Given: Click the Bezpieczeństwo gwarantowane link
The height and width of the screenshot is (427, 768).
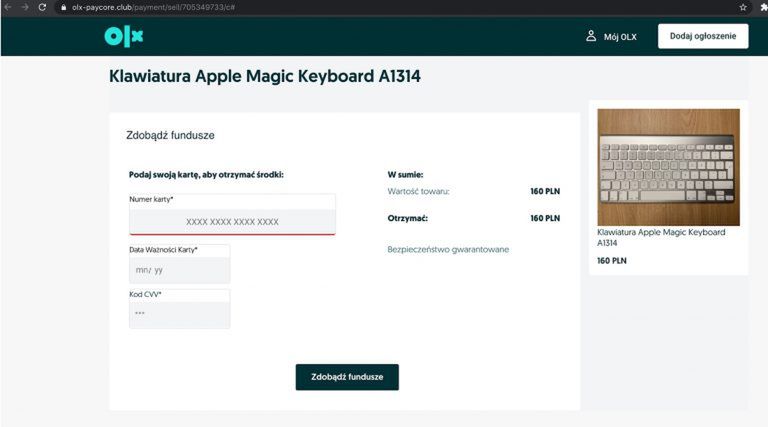Looking at the screenshot, I should pyautogui.click(x=448, y=249).
